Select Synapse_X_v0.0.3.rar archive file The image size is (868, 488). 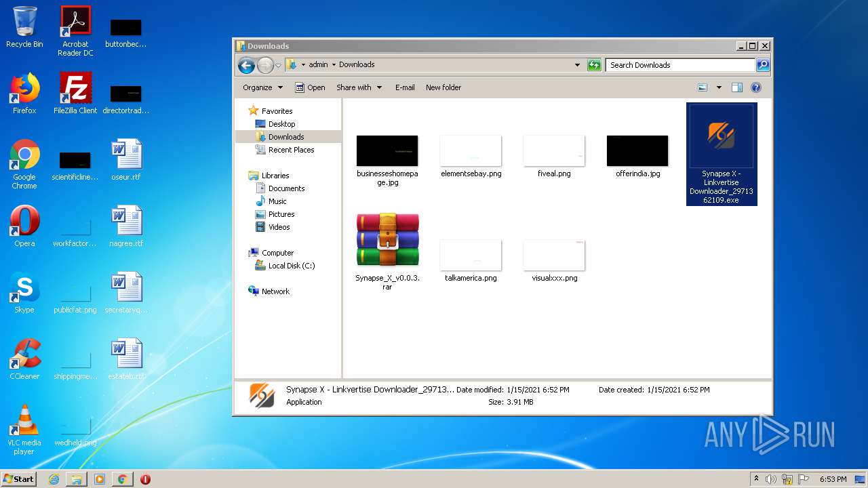click(387, 252)
